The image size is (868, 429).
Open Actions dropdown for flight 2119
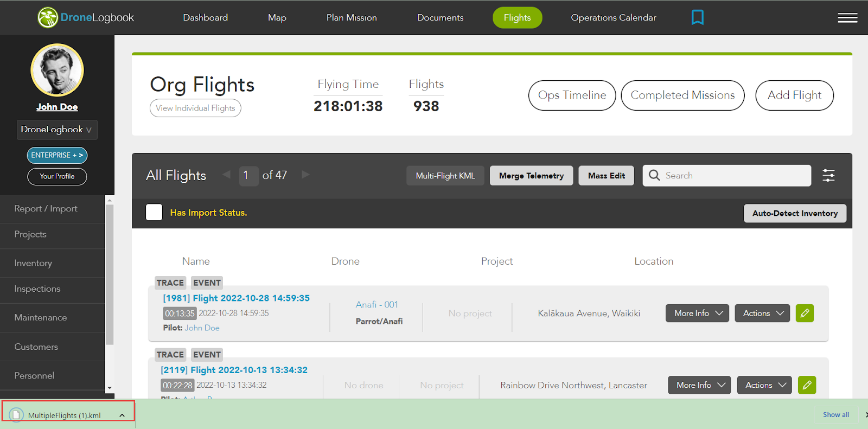click(764, 385)
